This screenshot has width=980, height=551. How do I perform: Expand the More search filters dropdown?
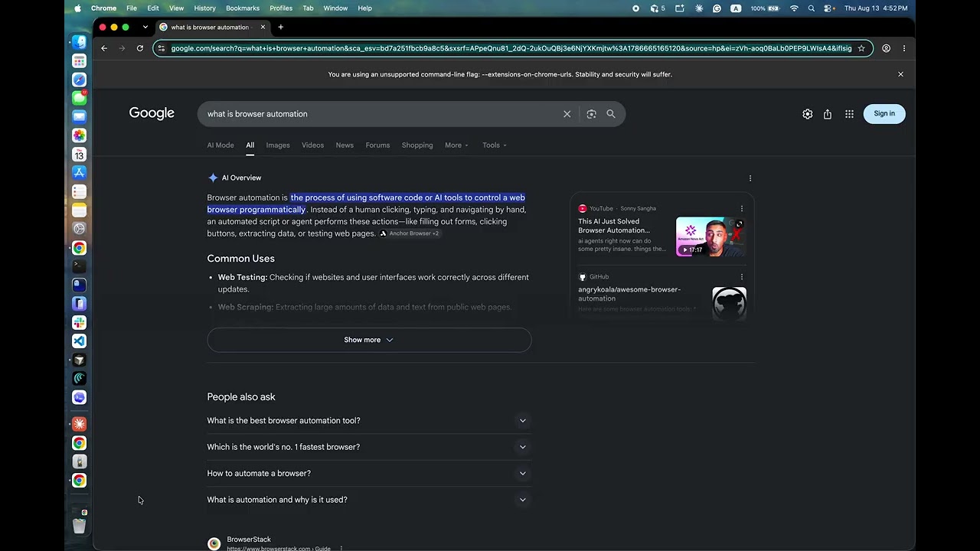tap(456, 145)
